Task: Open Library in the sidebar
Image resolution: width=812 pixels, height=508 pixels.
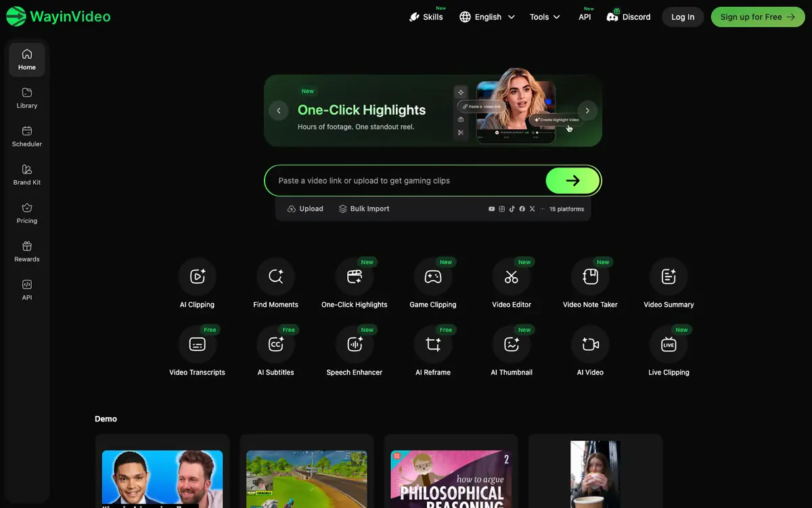Action: point(27,98)
